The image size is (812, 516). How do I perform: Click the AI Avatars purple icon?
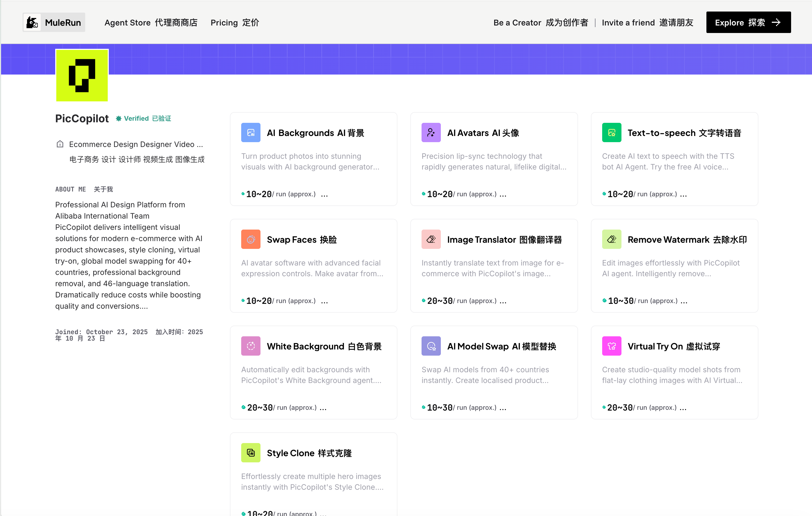[431, 133]
